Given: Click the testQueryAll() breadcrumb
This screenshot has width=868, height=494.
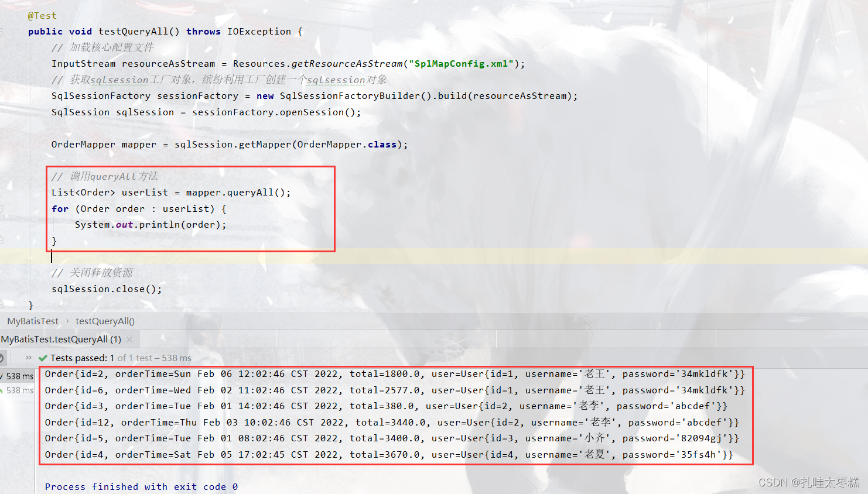Looking at the screenshot, I should point(105,321).
